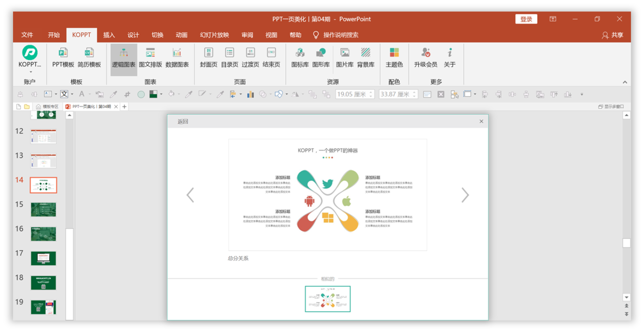Switch to the 插入 tab
The image size is (644, 332).
pyautogui.click(x=109, y=35)
